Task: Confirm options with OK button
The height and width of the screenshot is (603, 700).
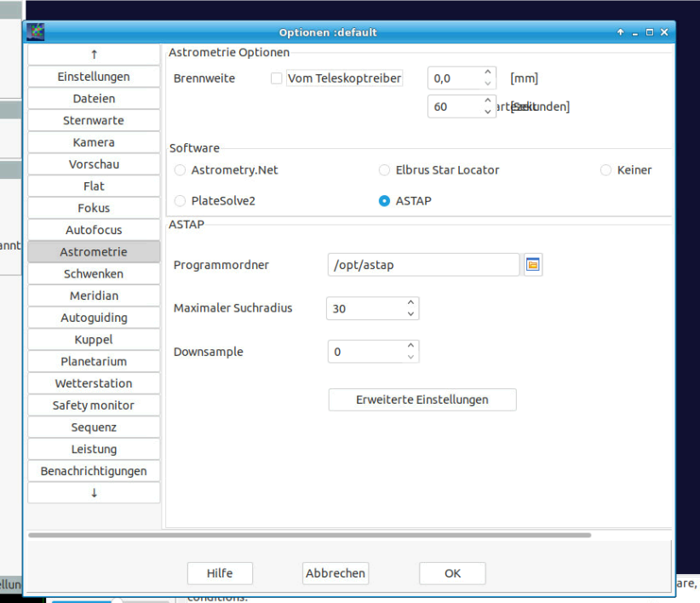Action: point(452,573)
